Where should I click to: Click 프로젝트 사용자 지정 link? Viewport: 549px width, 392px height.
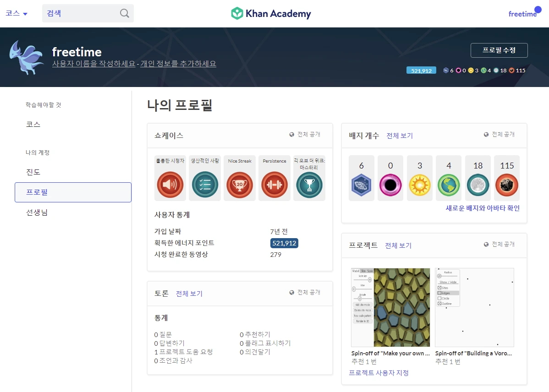[x=379, y=373]
